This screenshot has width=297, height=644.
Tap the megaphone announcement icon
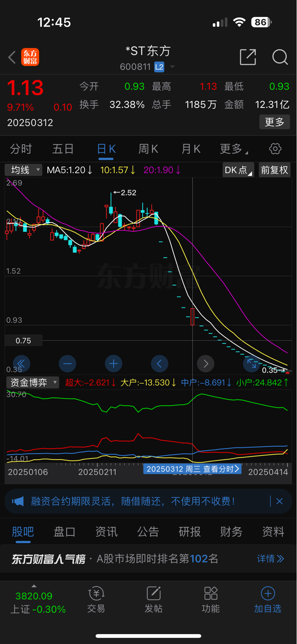pos(18,501)
